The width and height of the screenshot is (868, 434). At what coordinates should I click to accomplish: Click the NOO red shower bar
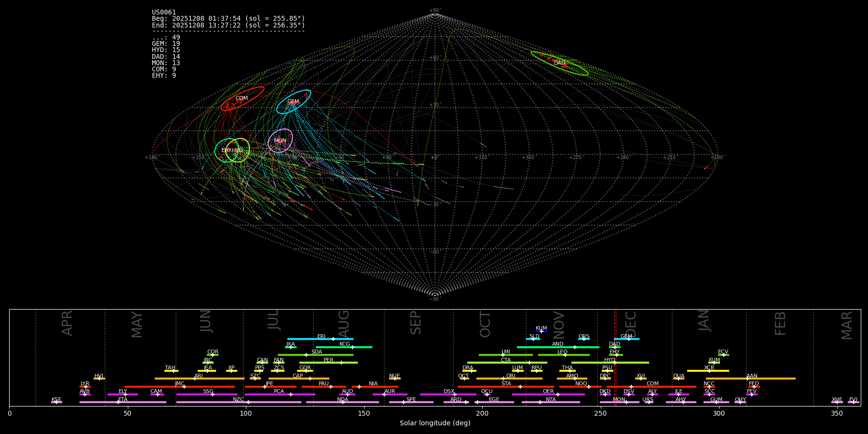tap(581, 387)
